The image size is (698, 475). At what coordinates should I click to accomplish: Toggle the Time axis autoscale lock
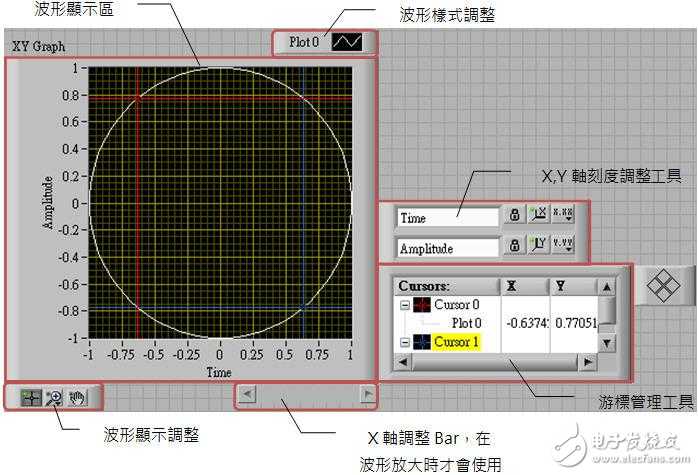coord(514,215)
